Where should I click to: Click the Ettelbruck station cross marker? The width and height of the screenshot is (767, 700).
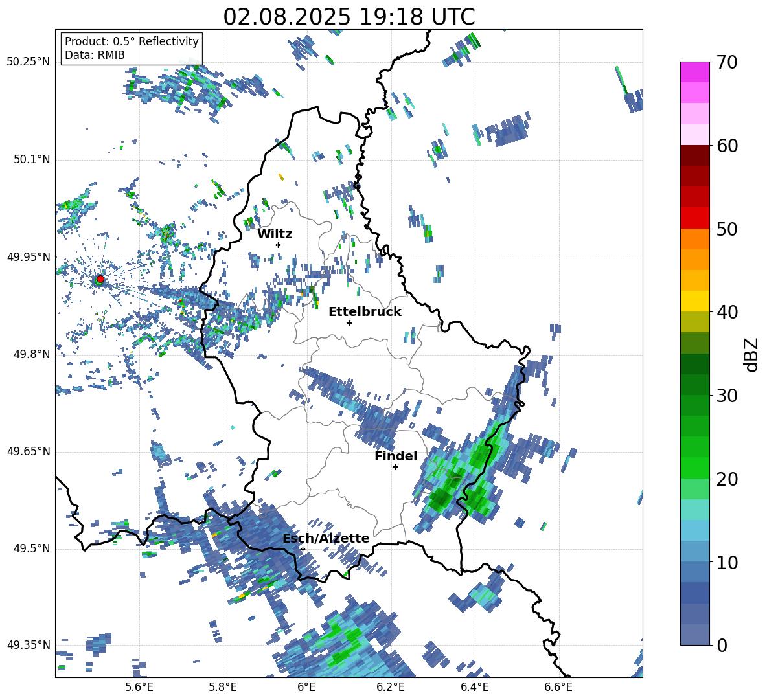point(349,322)
